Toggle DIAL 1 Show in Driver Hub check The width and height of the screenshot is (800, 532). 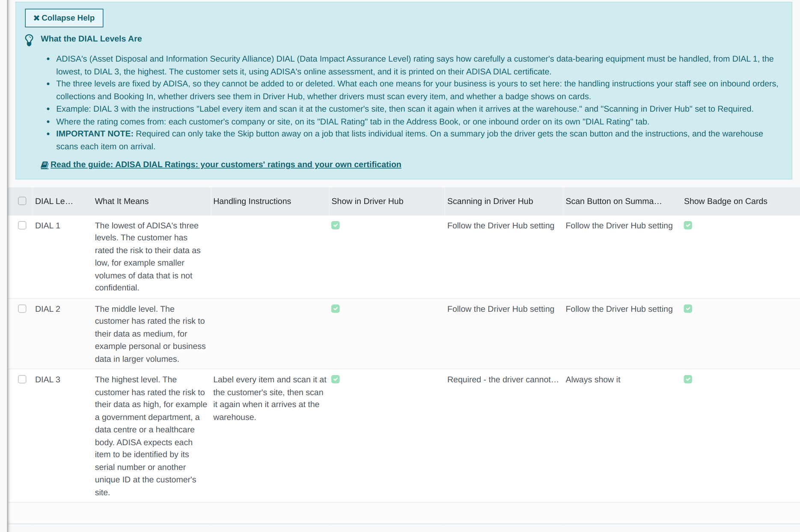click(336, 225)
